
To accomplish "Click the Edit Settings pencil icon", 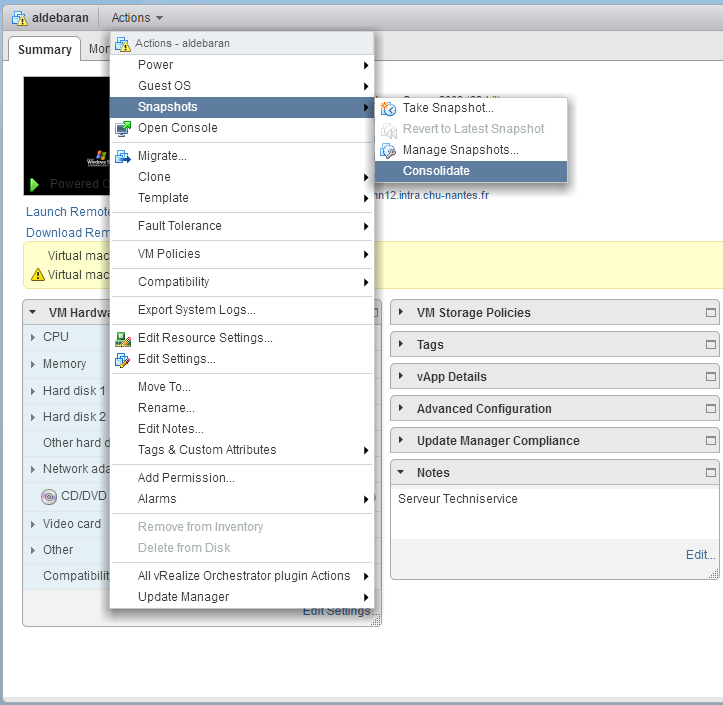I will pyautogui.click(x=123, y=359).
